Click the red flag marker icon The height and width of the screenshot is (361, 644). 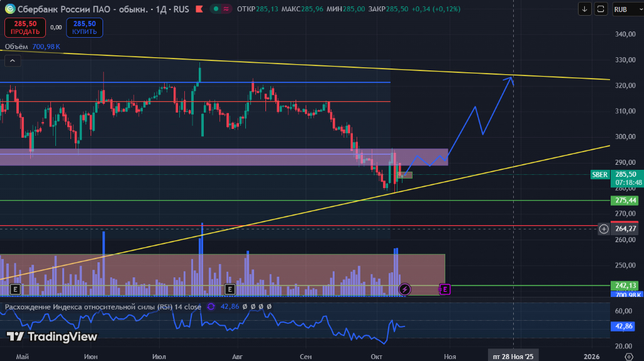point(199,9)
